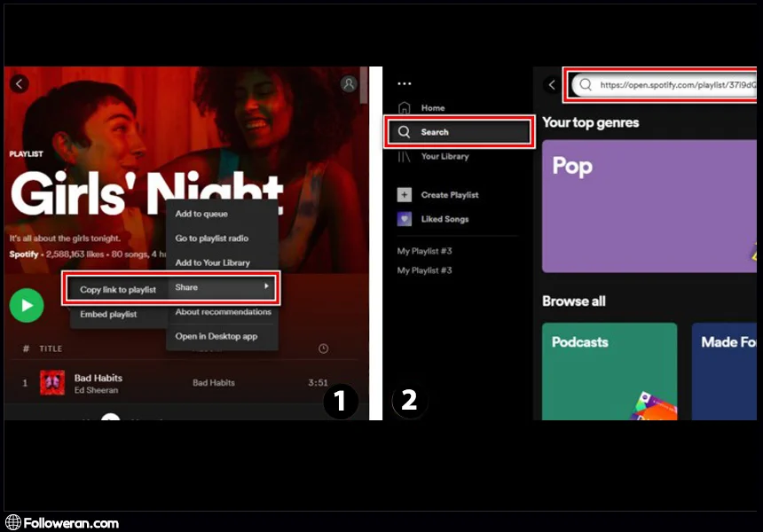Image resolution: width=763 pixels, height=532 pixels.
Task: Open Liked Songs heart icon
Action: coord(405,219)
